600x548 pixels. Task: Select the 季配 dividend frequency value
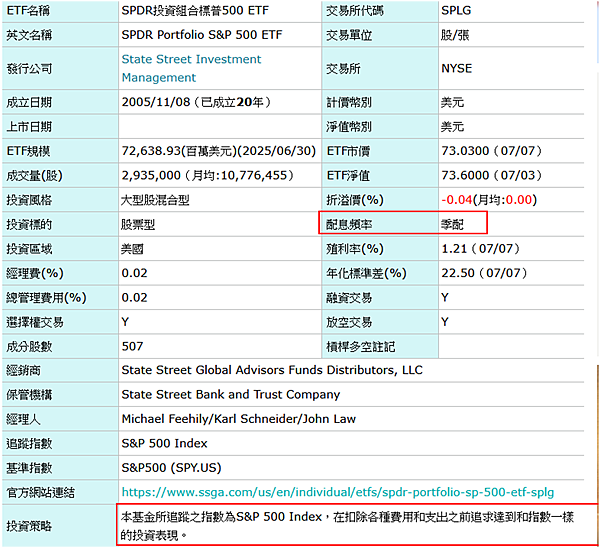tap(452, 224)
